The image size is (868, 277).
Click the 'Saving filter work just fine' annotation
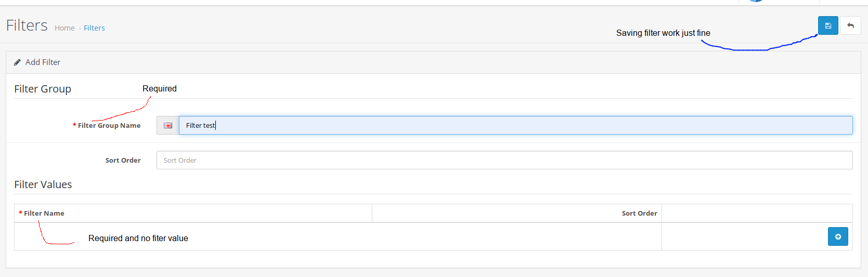[x=663, y=33]
